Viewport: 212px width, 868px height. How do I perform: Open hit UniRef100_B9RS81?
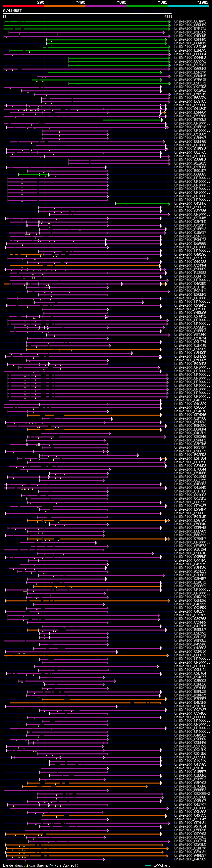[x=190, y=349]
